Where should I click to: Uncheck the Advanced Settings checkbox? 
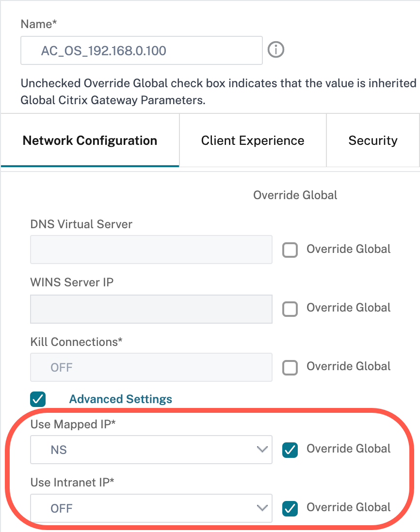pyautogui.click(x=38, y=399)
